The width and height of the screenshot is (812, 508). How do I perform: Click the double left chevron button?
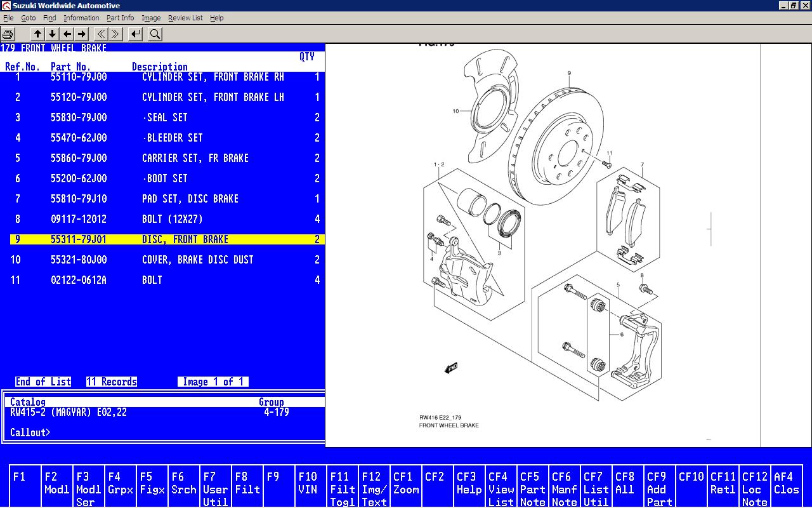coord(101,34)
